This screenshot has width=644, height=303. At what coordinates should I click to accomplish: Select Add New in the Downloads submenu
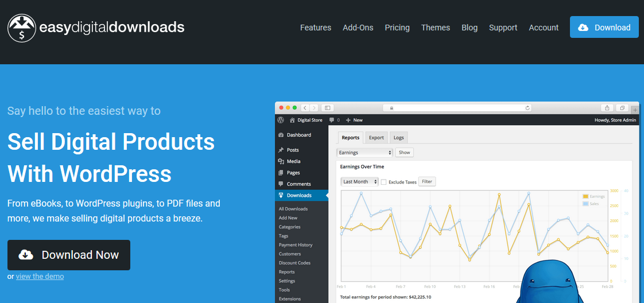pos(288,217)
